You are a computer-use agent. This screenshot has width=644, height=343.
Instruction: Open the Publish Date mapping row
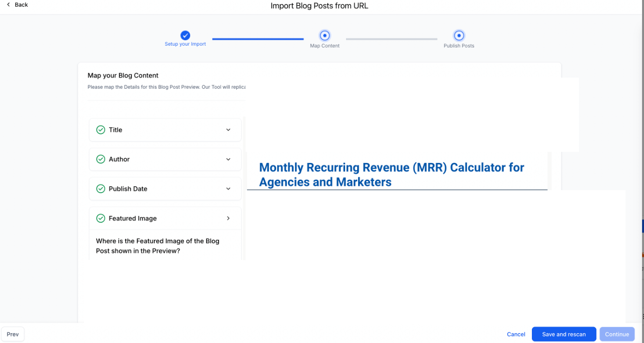click(165, 189)
